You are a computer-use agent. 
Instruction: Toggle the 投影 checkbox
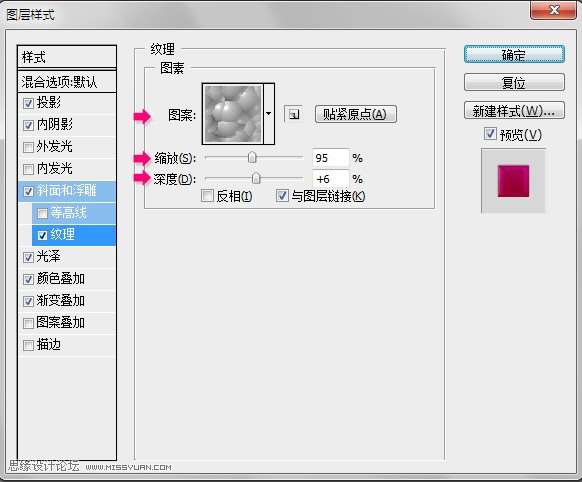click(28, 103)
